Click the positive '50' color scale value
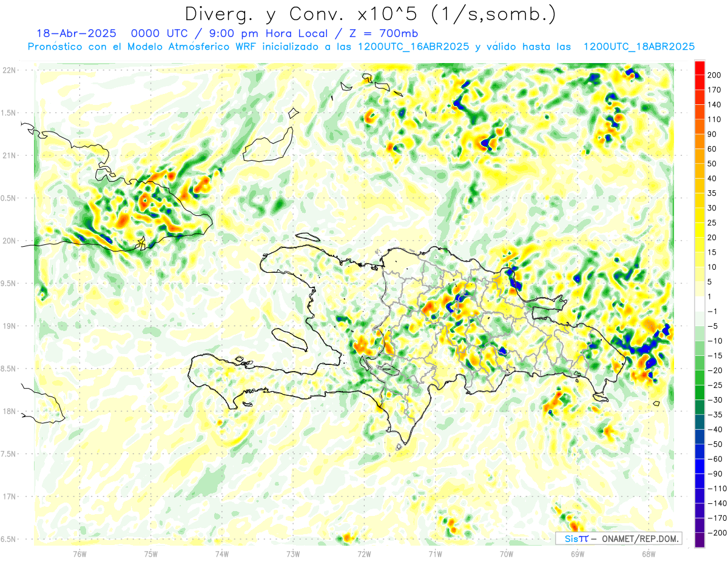 click(713, 164)
